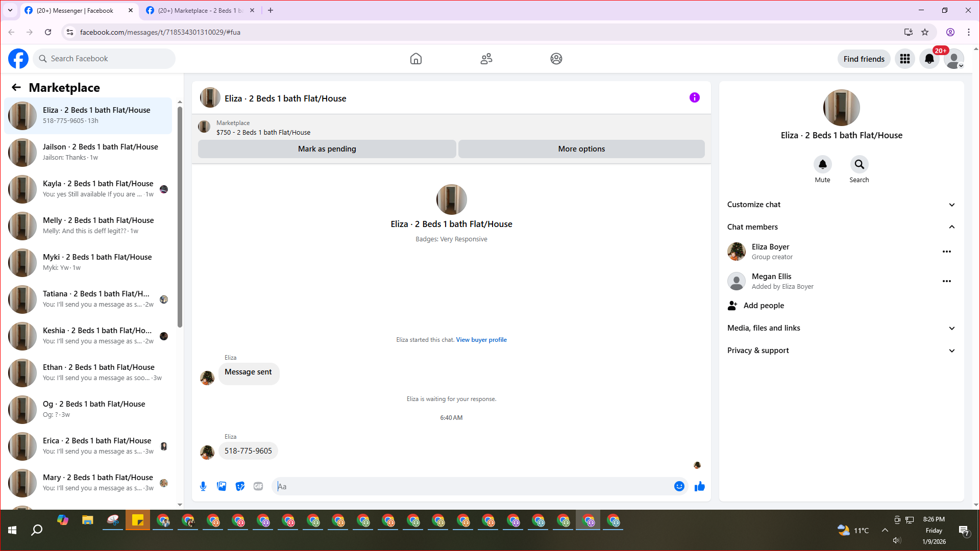
Task: Click the message input field
Action: coord(475,486)
